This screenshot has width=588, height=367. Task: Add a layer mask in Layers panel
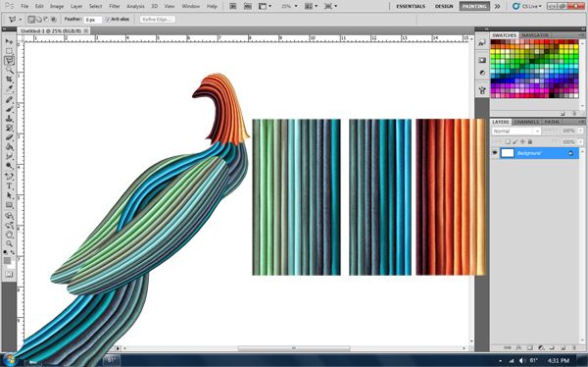click(529, 347)
